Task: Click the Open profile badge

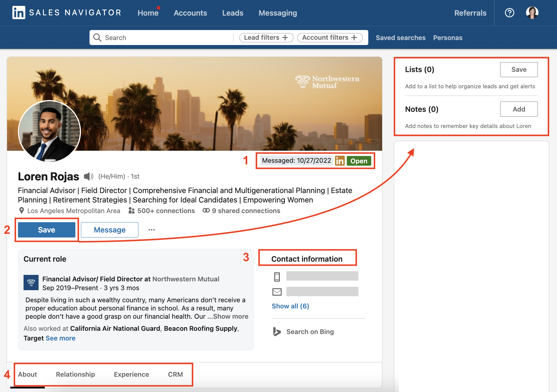Action: [359, 161]
